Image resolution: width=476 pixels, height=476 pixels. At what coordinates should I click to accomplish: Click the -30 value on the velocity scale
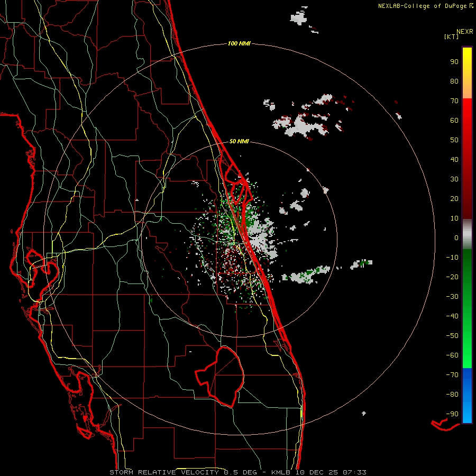pos(452,297)
